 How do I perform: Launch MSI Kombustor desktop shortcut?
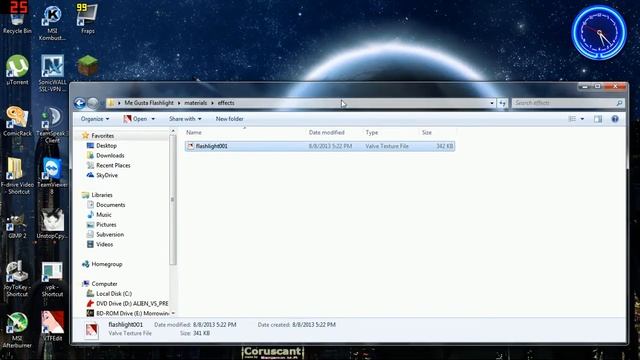tap(52, 22)
